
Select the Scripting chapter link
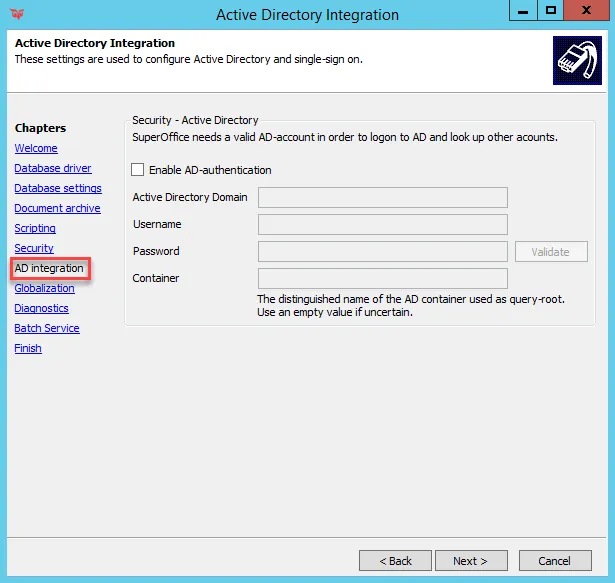[x=35, y=228]
